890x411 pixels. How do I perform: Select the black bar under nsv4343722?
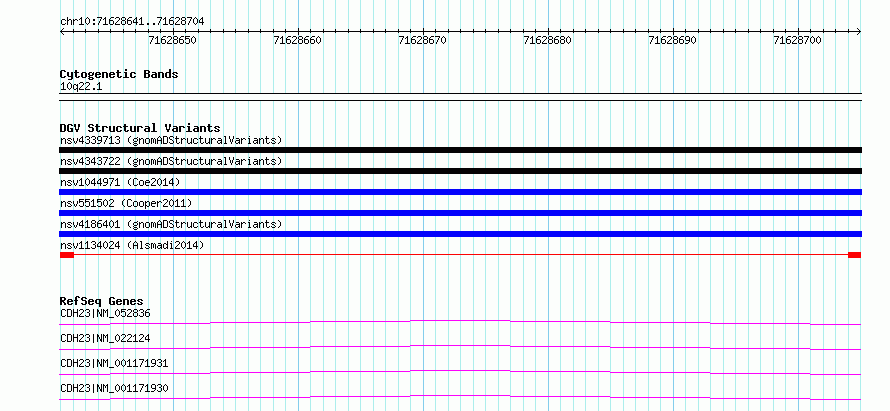pyautogui.click(x=460, y=171)
